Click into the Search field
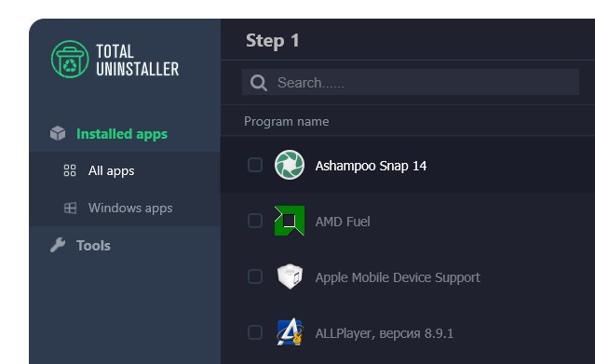The image size is (595, 364). pyautogui.click(x=411, y=82)
